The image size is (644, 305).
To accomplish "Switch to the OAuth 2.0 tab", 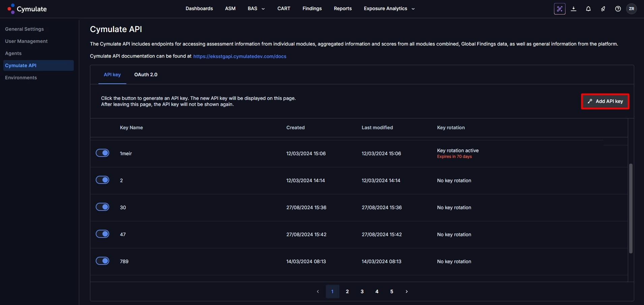I will [x=146, y=75].
